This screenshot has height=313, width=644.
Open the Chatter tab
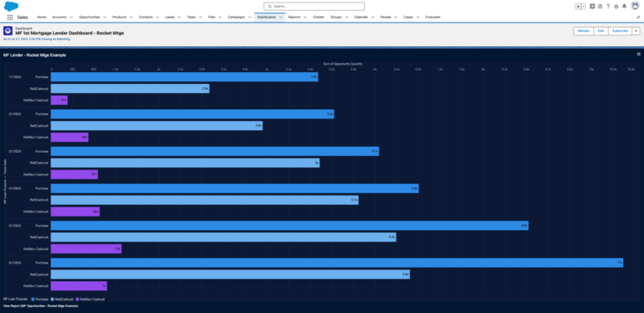pos(319,18)
